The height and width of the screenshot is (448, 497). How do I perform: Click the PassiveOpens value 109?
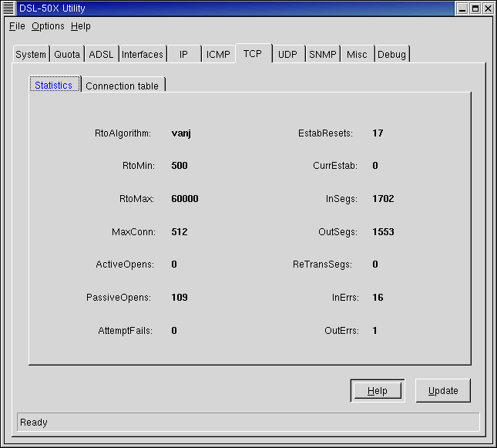point(180,298)
